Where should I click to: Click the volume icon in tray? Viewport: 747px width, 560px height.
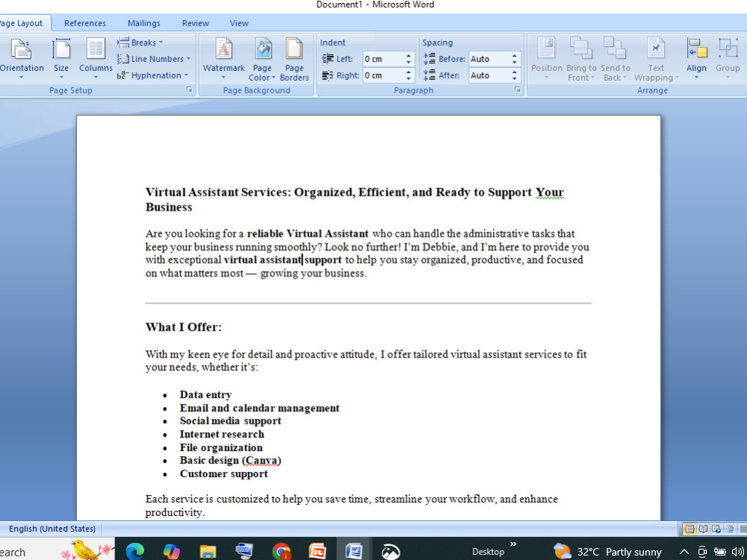[737, 552]
